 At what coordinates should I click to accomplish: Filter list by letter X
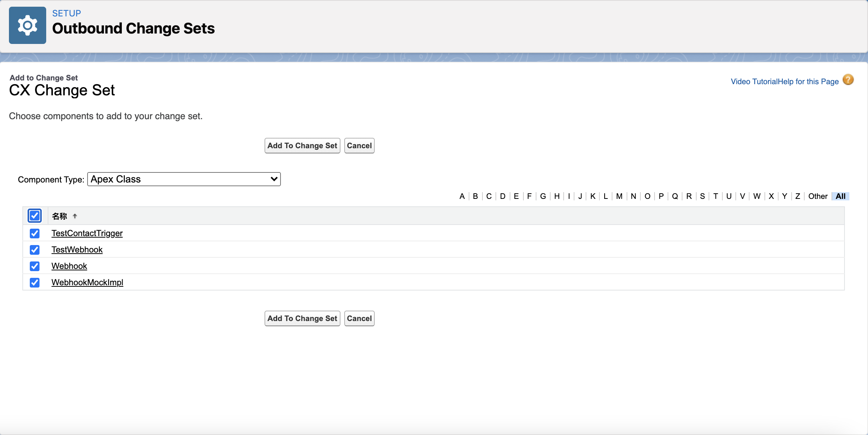[x=771, y=196]
